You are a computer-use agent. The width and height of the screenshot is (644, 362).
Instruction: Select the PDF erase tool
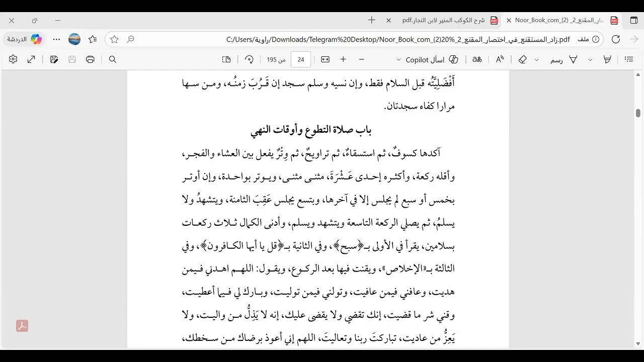[x=522, y=59]
